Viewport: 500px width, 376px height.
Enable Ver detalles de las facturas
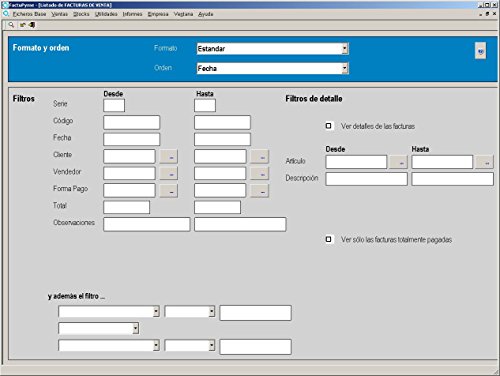point(329,126)
